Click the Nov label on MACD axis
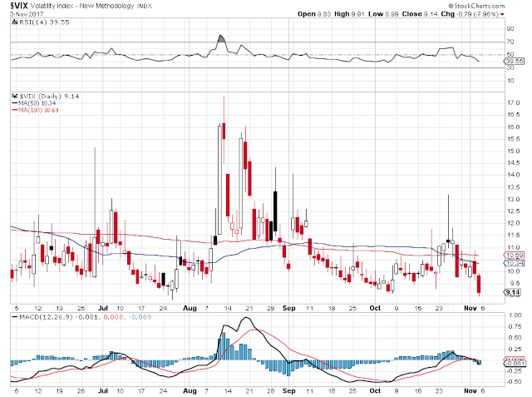 [470, 390]
